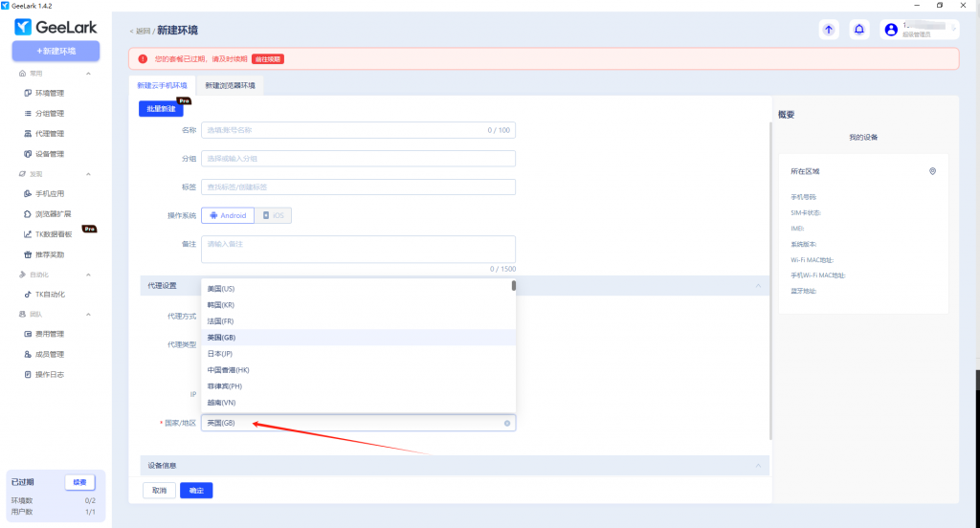Open the 分组 selection dropdown
This screenshot has width=980, height=528.
pyautogui.click(x=358, y=159)
